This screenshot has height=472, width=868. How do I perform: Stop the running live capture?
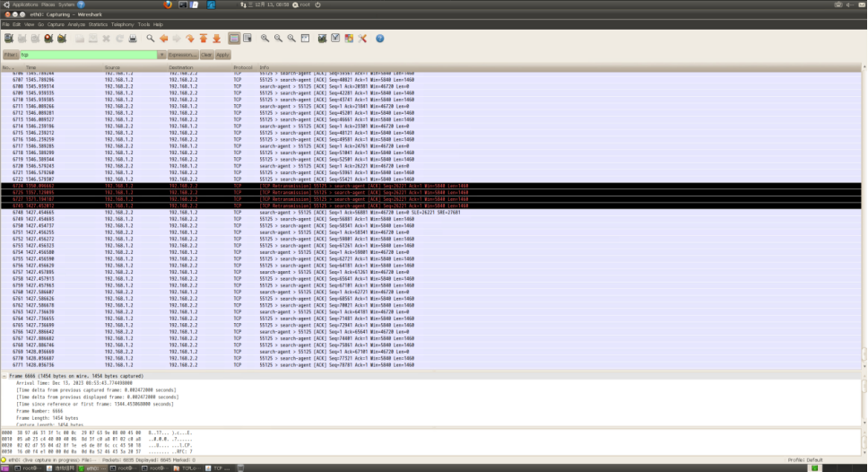(48, 39)
